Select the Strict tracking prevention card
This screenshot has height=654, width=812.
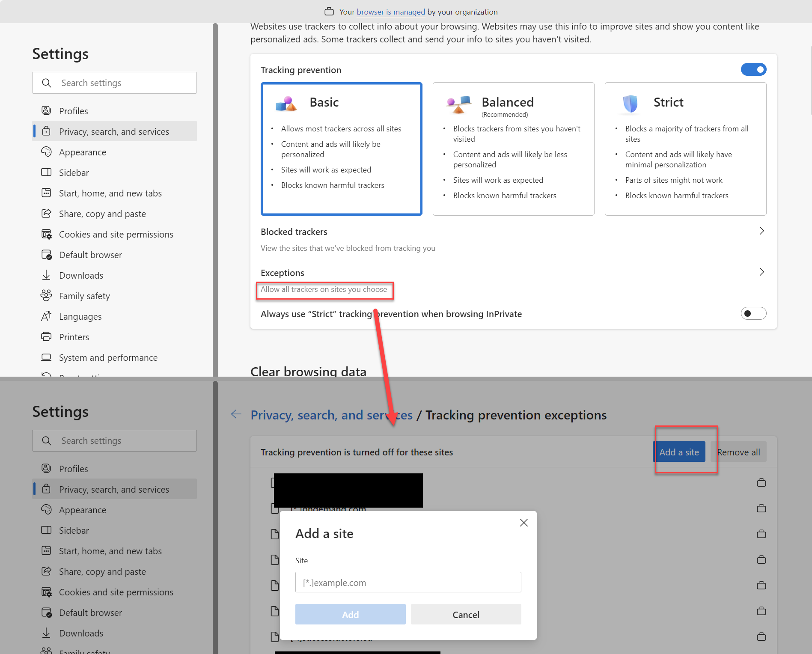685,149
